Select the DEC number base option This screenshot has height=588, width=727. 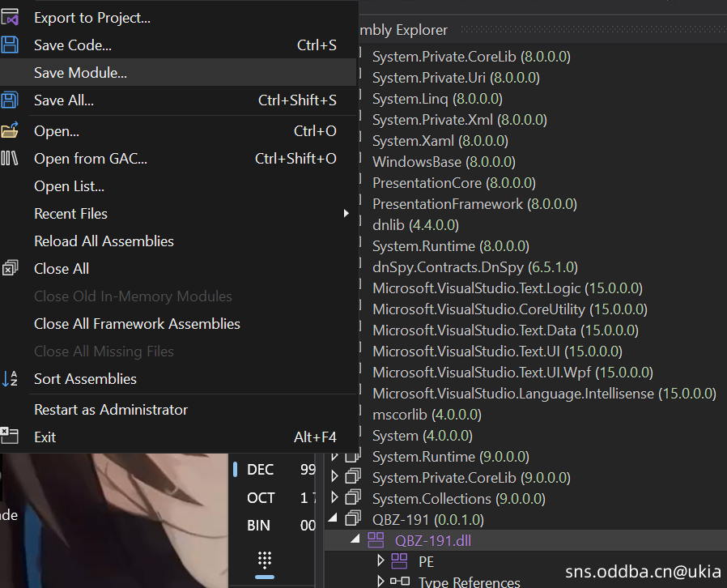(x=260, y=470)
